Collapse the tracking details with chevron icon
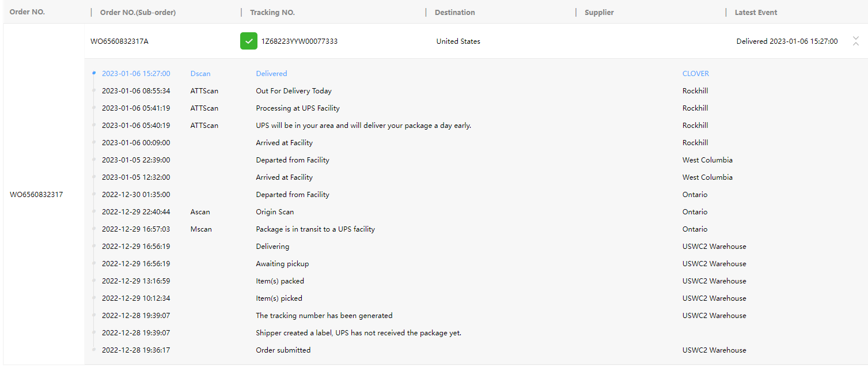 click(x=855, y=41)
